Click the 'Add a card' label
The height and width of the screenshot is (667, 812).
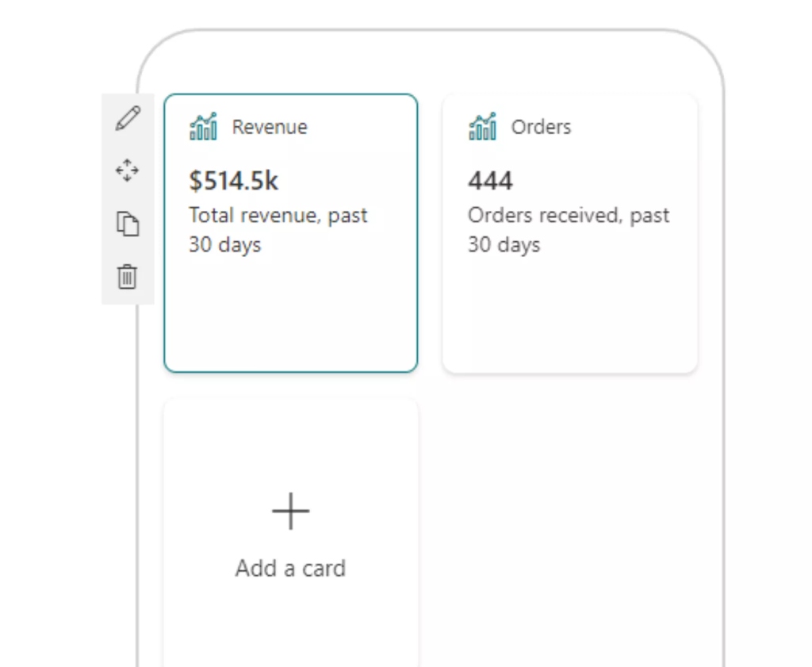click(x=290, y=568)
